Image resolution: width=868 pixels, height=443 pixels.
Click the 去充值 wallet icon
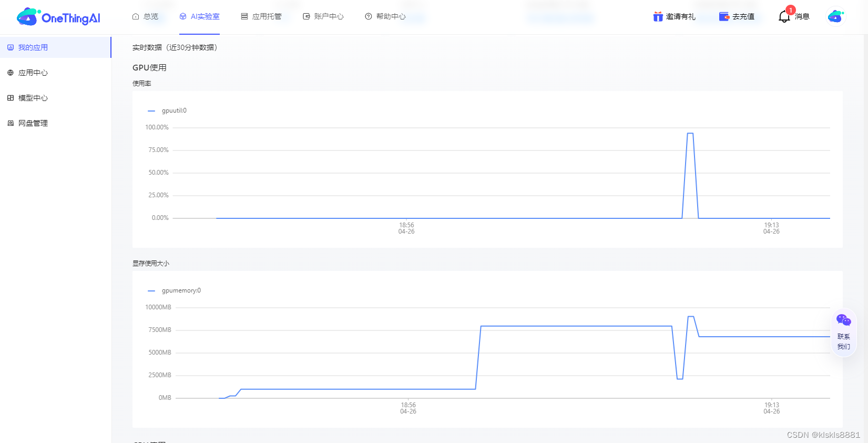tap(724, 16)
